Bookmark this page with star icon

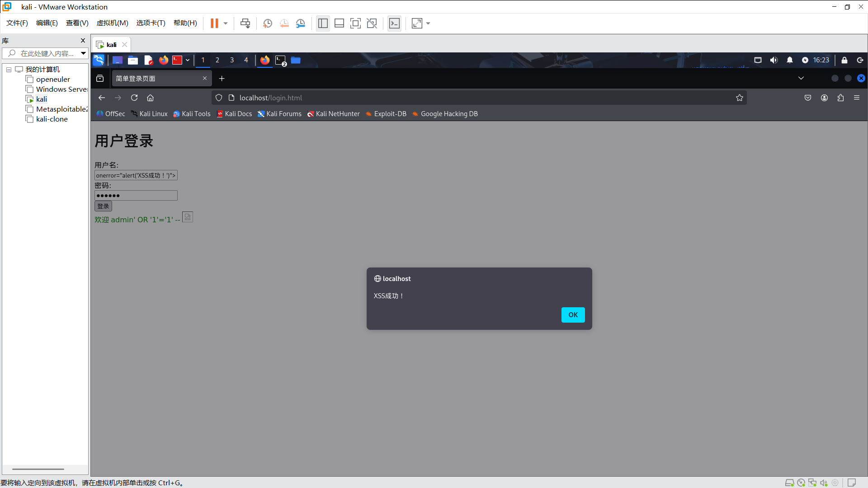pos(739,98)
